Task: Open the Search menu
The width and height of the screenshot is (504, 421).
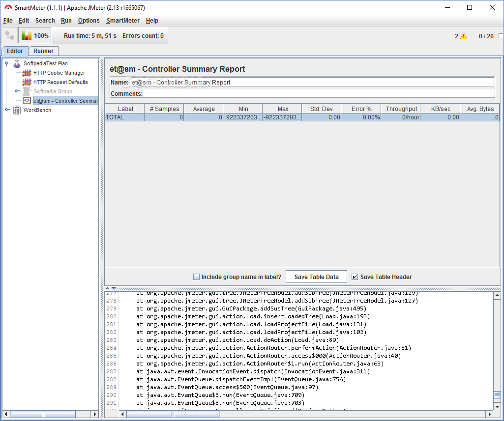Action: point(45,21)
